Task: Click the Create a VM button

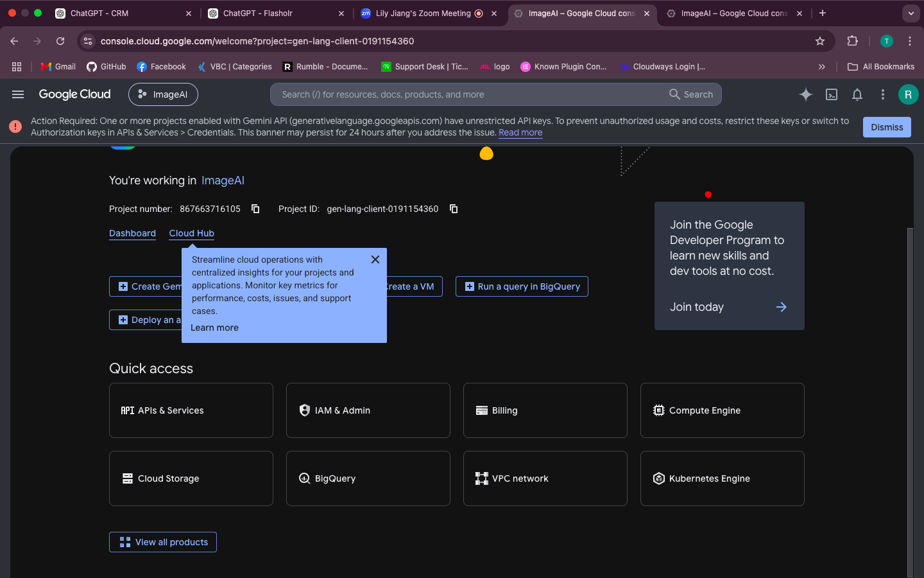Action: click(415, 286)
